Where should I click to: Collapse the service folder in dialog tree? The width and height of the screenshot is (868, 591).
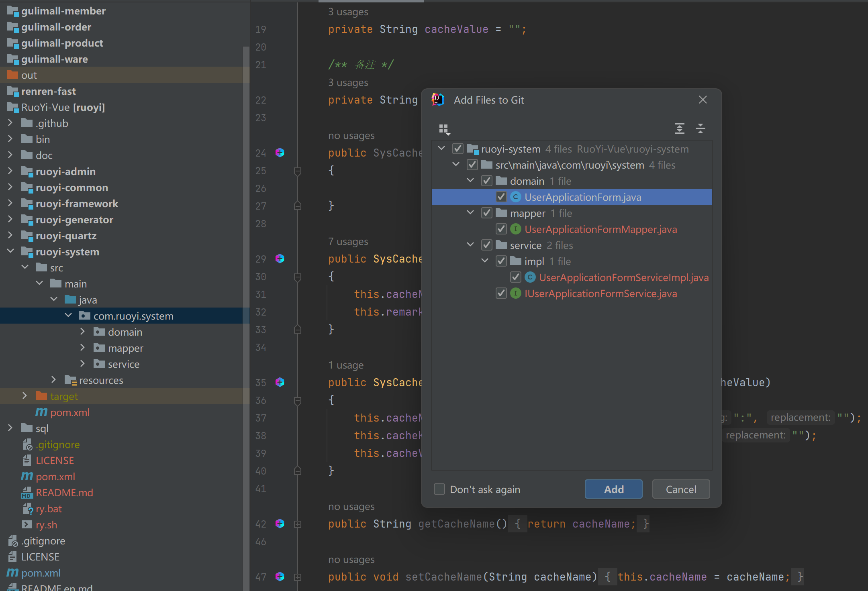pos(470,245)
